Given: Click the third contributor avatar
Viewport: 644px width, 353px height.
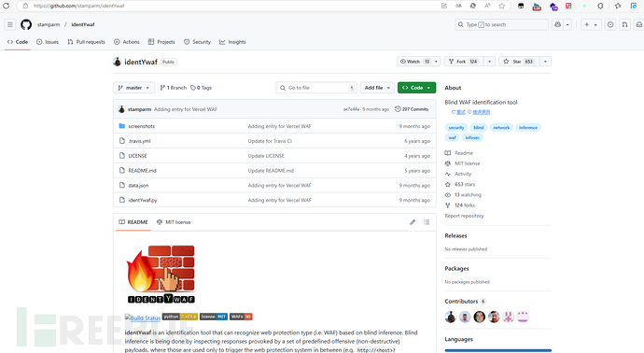Looking at the screenshot, I should click(480, 317).
